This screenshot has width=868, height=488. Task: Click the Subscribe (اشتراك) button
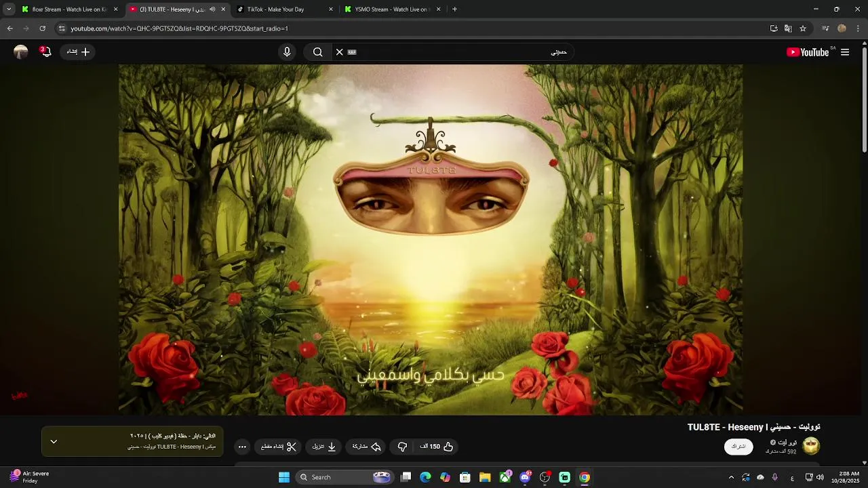738,447
